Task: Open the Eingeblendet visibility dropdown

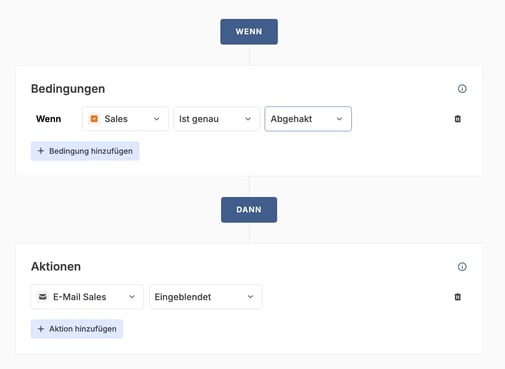Action: (x=206, y=297)
